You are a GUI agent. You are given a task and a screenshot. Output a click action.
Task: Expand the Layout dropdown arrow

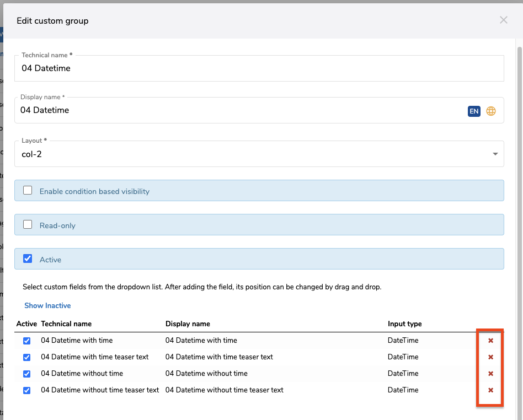495,154
